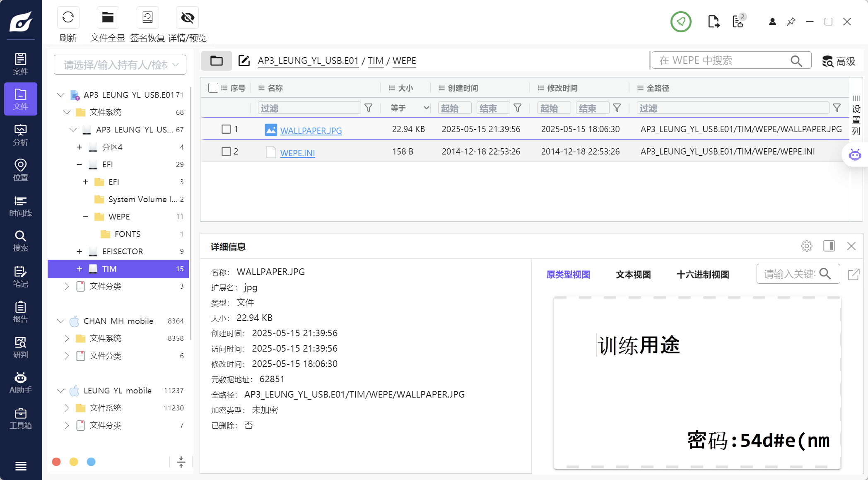This screenshot has width=868, height=480.
Task: Open the 刷新 (refresh) tool
Action: point(68,18)
